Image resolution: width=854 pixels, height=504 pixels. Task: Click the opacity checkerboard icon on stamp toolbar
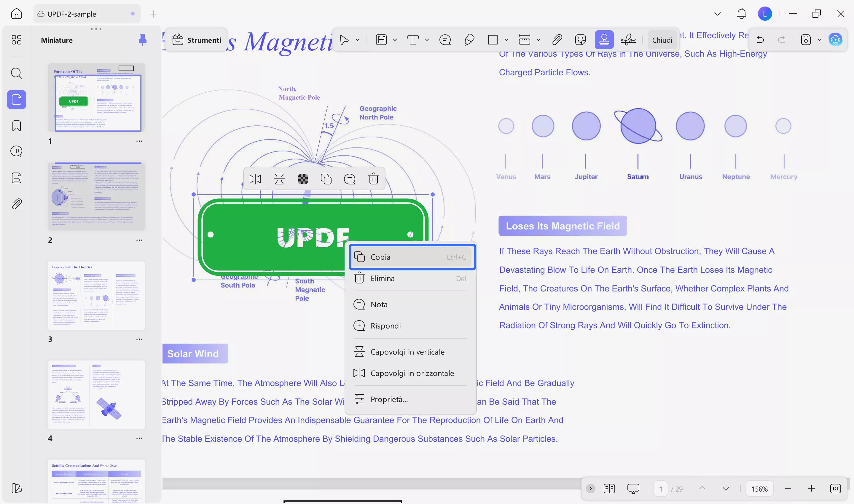click(303, 179)
